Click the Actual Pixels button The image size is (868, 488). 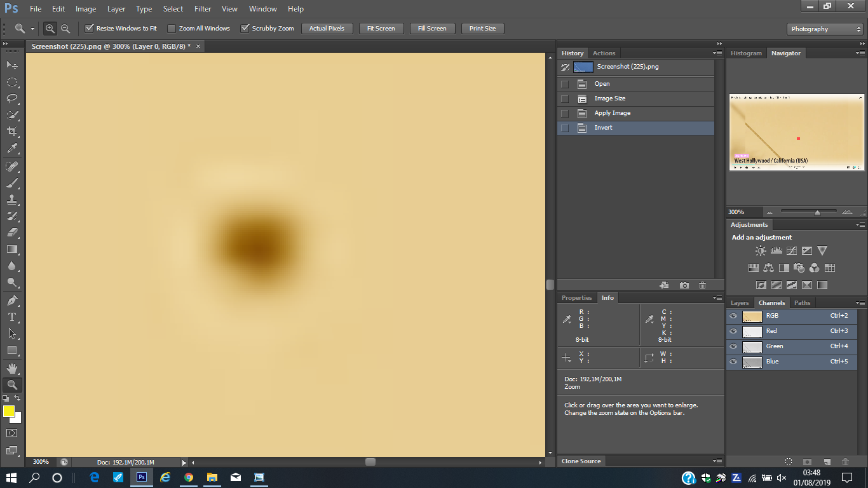pos(327,29)
